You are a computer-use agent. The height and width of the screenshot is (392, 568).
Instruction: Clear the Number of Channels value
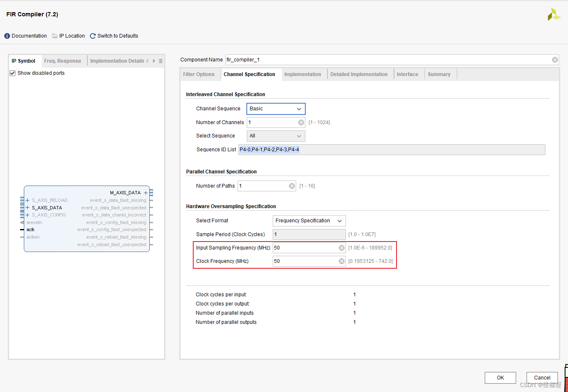[x=301, y=122]
